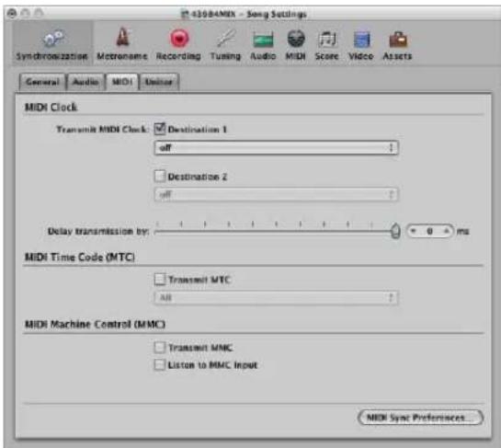The image size is (501, 448).
Task: Decrease delay value with left stepper arrow
Action: pyautogui.click(x=414, y=231)
